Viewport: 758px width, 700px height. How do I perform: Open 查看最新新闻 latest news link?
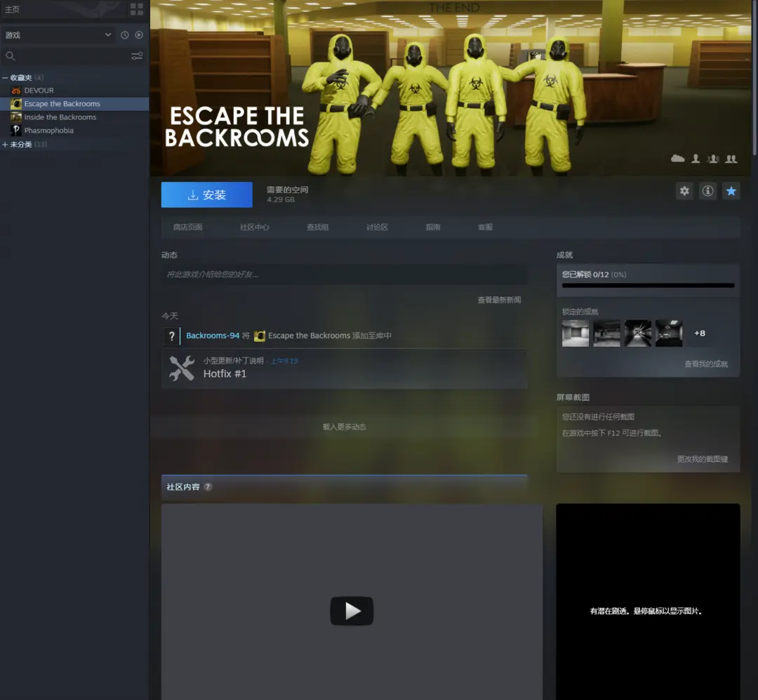500,300
